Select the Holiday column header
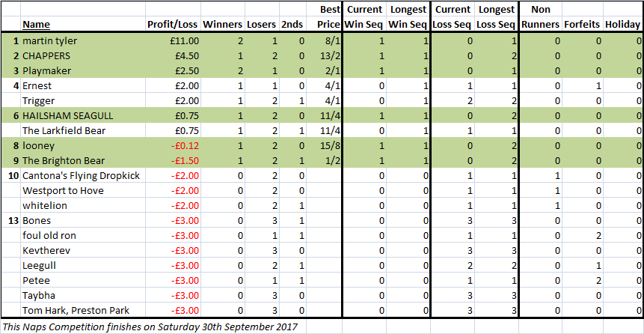 point(622,25)
